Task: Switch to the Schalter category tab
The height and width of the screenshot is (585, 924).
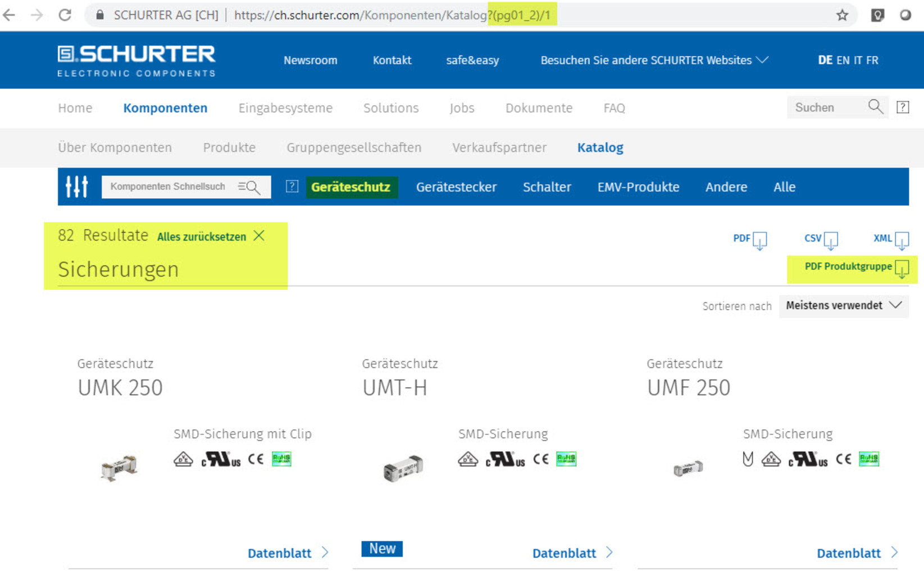Action: pyautogui.click(x=547, y=187)
